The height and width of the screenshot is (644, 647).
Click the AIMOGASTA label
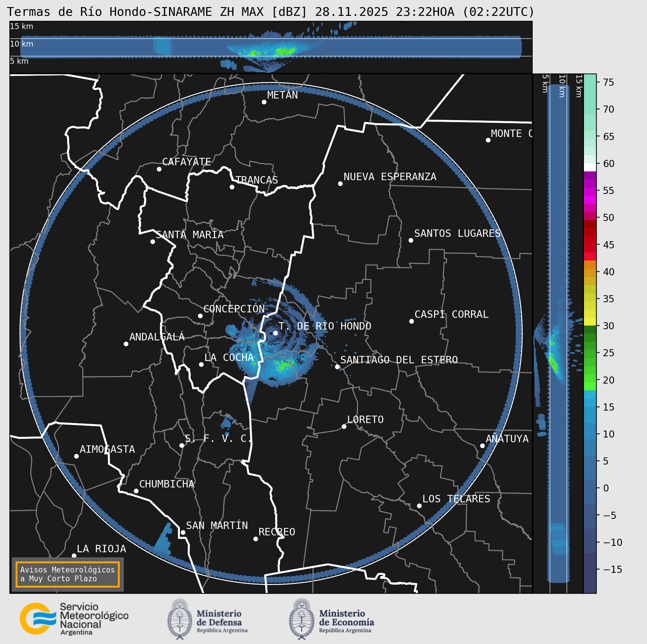click(107, 449)
